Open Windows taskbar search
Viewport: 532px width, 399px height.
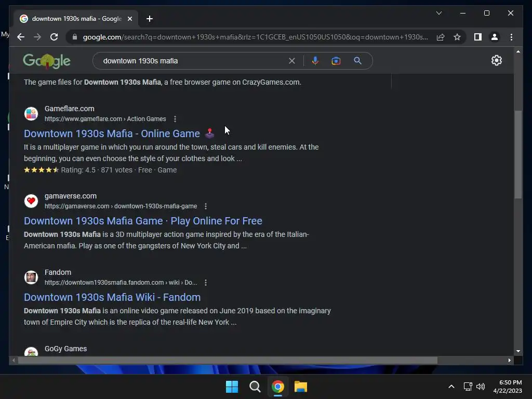click(255, 387)
